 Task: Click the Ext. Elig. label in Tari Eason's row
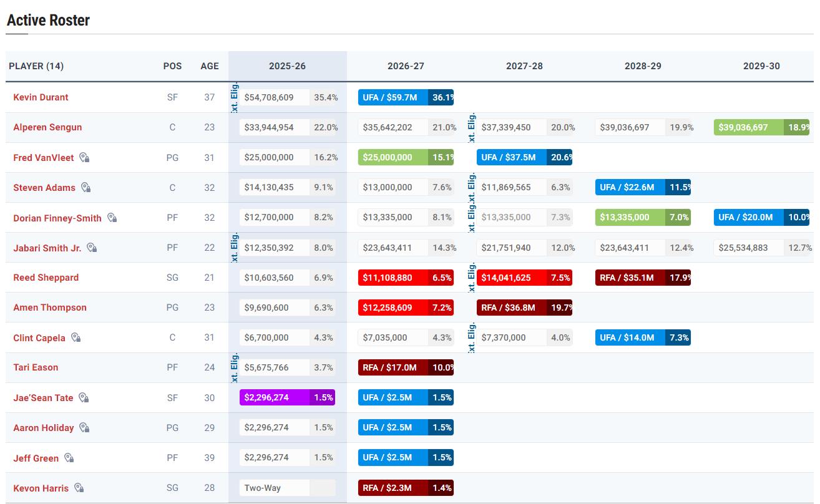pos(235,367)
